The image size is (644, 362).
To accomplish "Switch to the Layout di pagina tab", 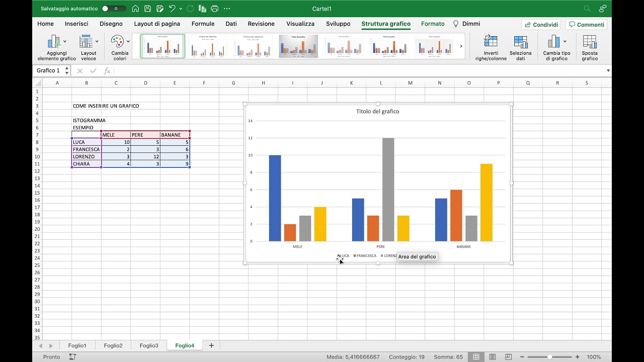I will coord(157,24).
